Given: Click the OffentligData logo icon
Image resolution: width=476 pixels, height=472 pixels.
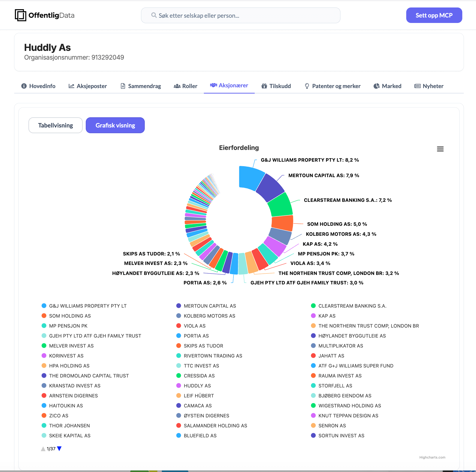Looking at the screenshot, I should (20, 15).
